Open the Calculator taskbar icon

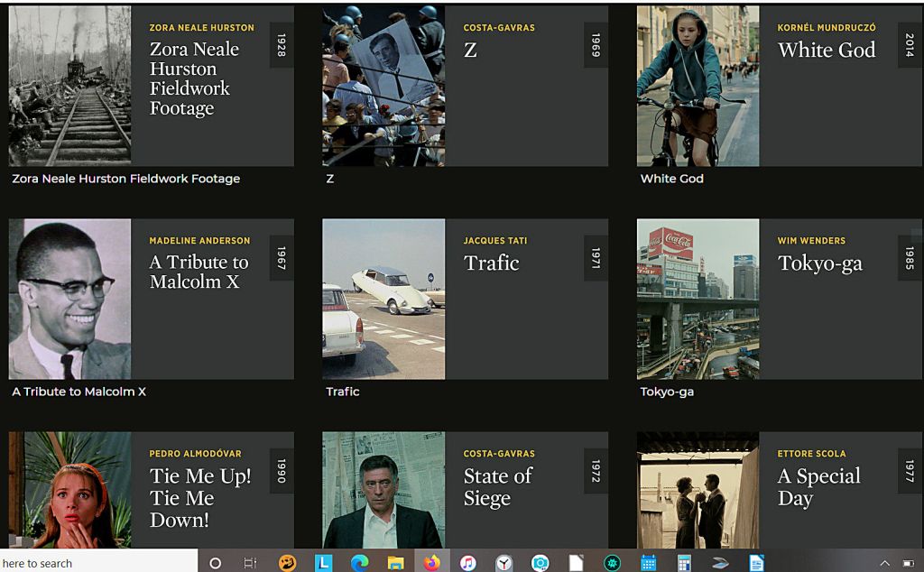[684, 563]
